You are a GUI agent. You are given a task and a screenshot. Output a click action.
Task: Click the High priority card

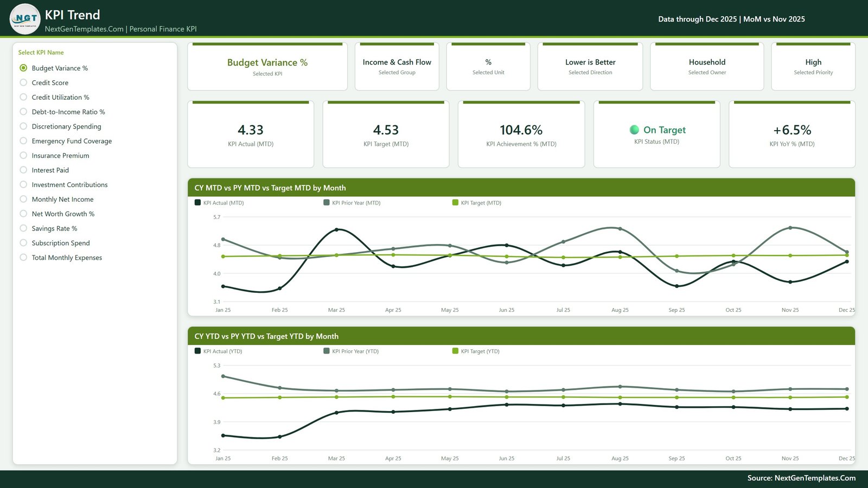(x=813, y=67)
